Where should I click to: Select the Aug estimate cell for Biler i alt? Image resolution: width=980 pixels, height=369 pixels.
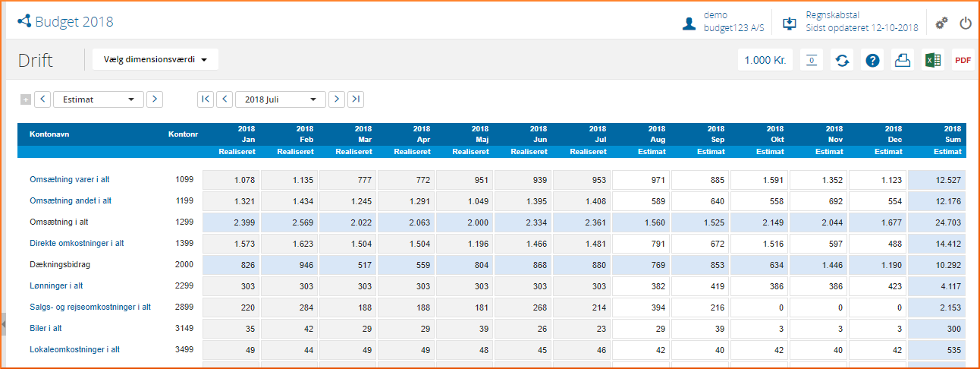tap(640, 329)
